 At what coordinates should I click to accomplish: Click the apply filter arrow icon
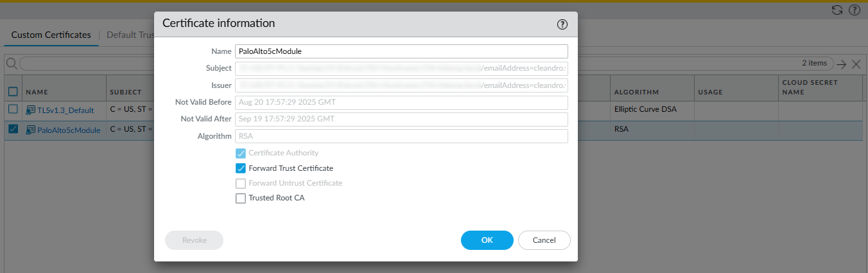842,64
